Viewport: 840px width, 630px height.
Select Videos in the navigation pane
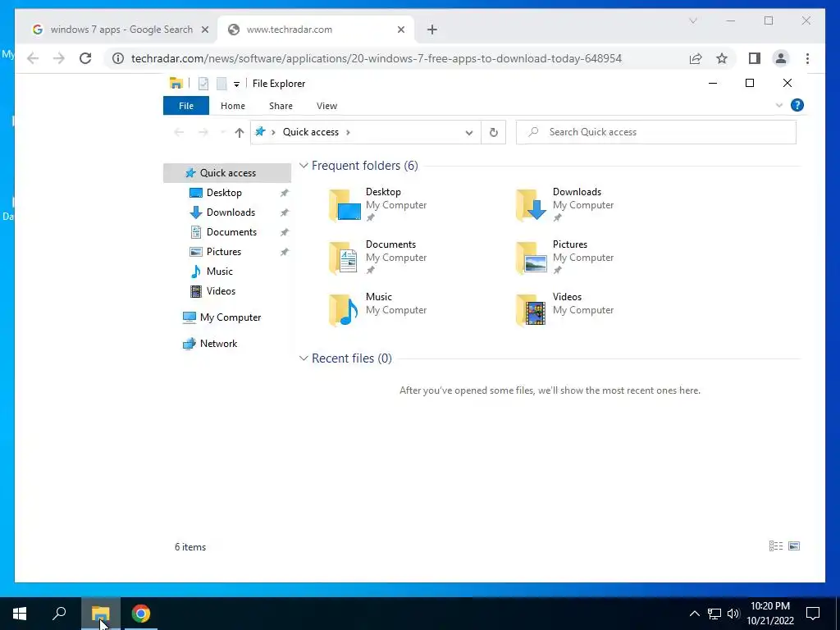220,291
